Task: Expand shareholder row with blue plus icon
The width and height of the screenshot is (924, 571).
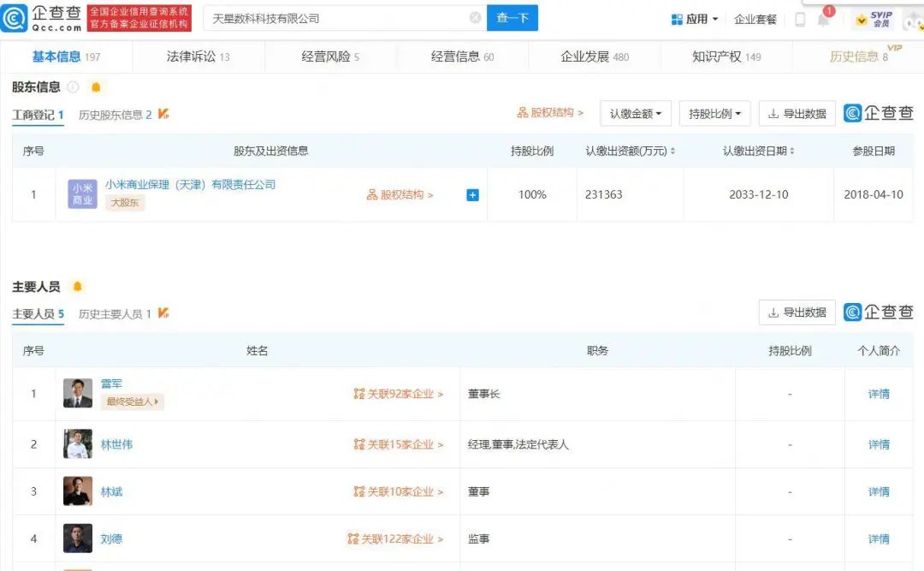Action: [472, 195]
